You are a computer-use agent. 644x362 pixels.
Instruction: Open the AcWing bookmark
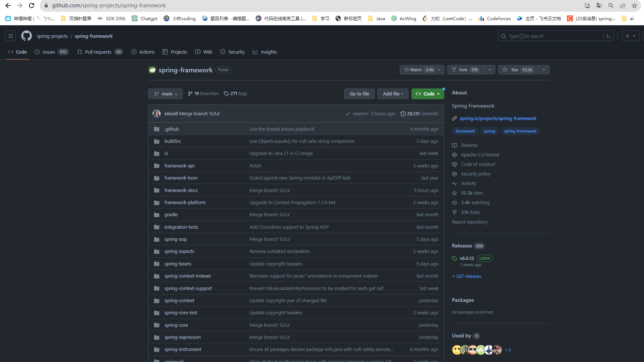[403, 18]
